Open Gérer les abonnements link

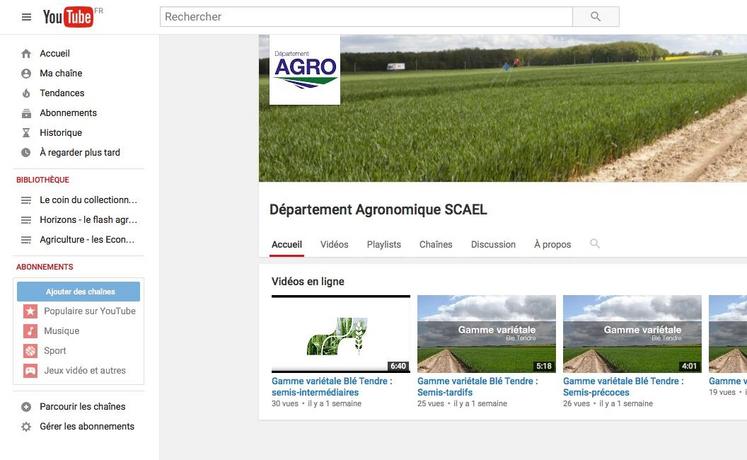87,427
